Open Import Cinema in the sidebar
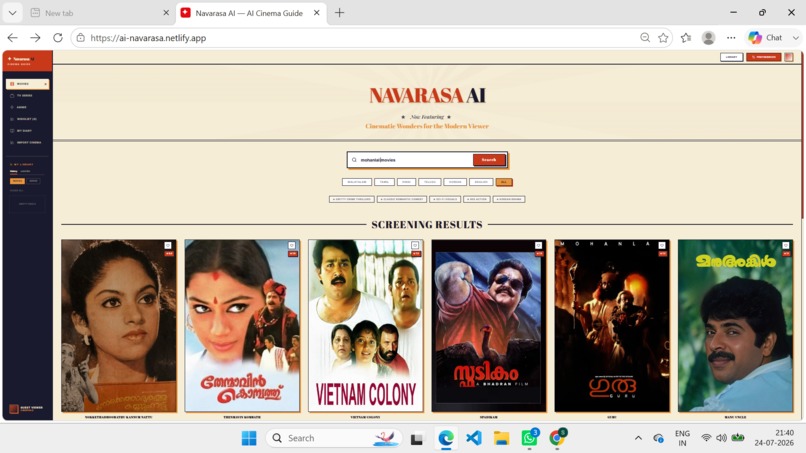 27,143
